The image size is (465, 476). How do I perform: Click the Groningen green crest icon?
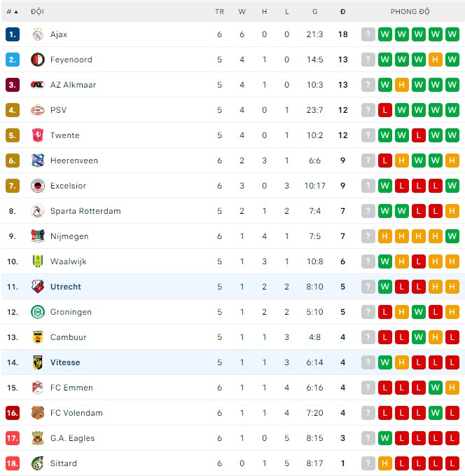[x=38, y=312]
